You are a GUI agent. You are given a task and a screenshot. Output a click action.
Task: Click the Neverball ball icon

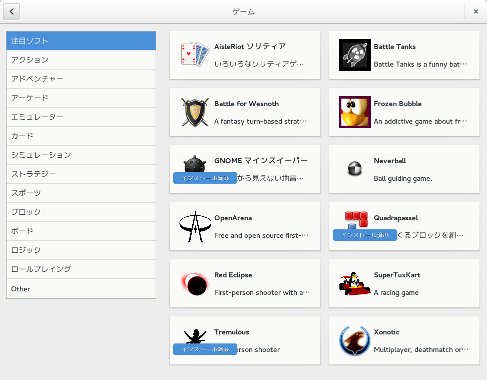point(355,168)
